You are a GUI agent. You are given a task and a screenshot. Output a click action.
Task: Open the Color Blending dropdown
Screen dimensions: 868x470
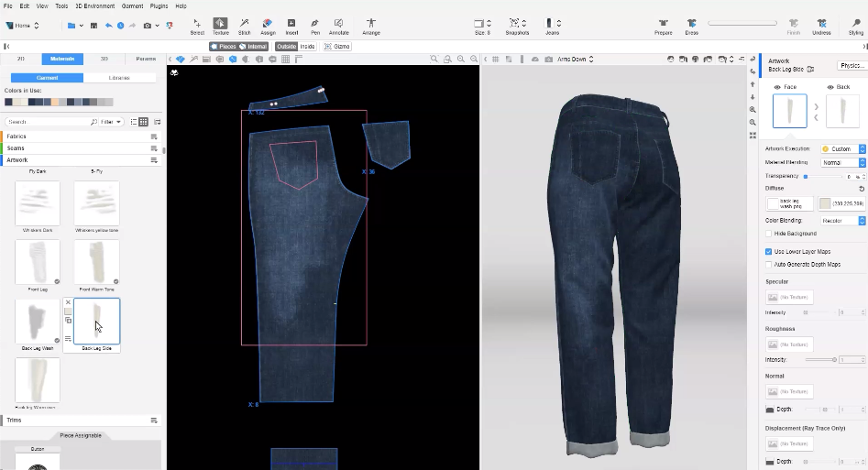pos(842,221)
